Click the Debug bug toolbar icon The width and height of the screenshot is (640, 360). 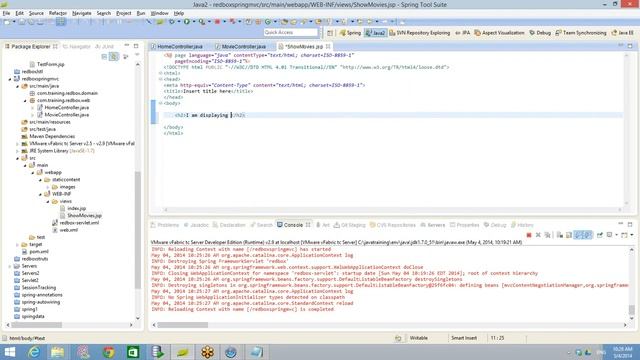[172, 22]
